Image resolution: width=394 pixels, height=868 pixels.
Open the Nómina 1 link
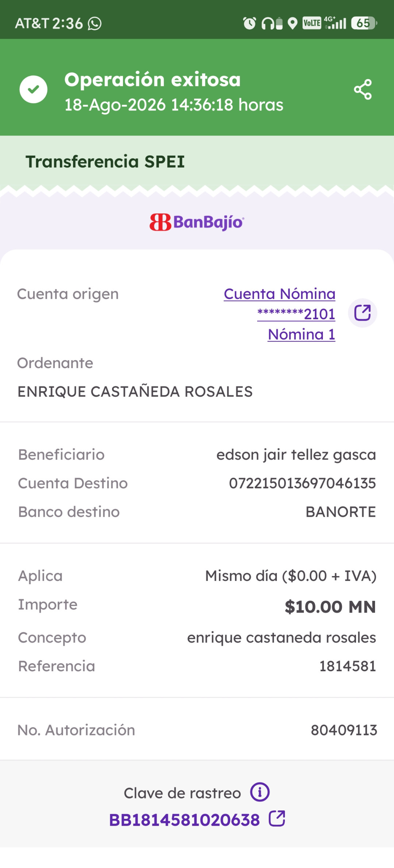click(301, 334)
